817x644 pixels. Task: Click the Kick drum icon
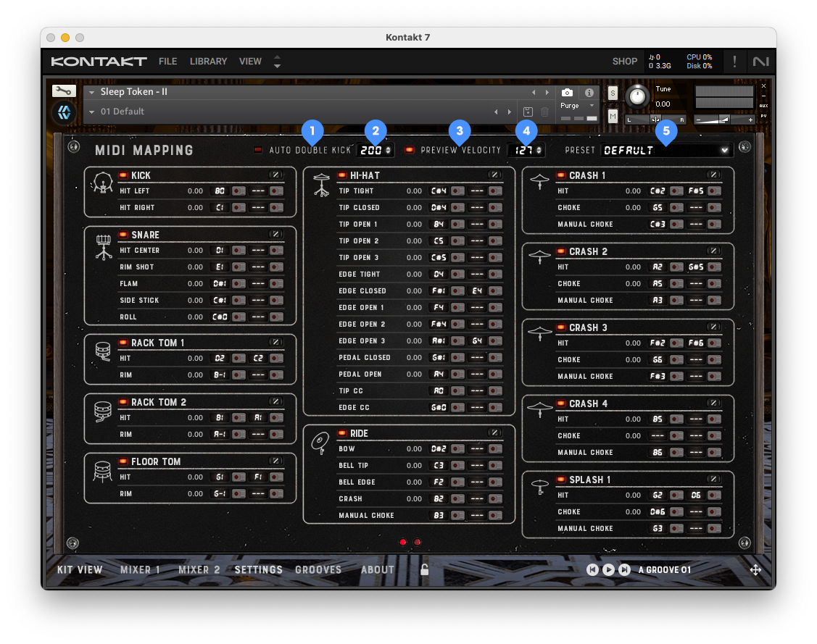[x=101, y=185]
